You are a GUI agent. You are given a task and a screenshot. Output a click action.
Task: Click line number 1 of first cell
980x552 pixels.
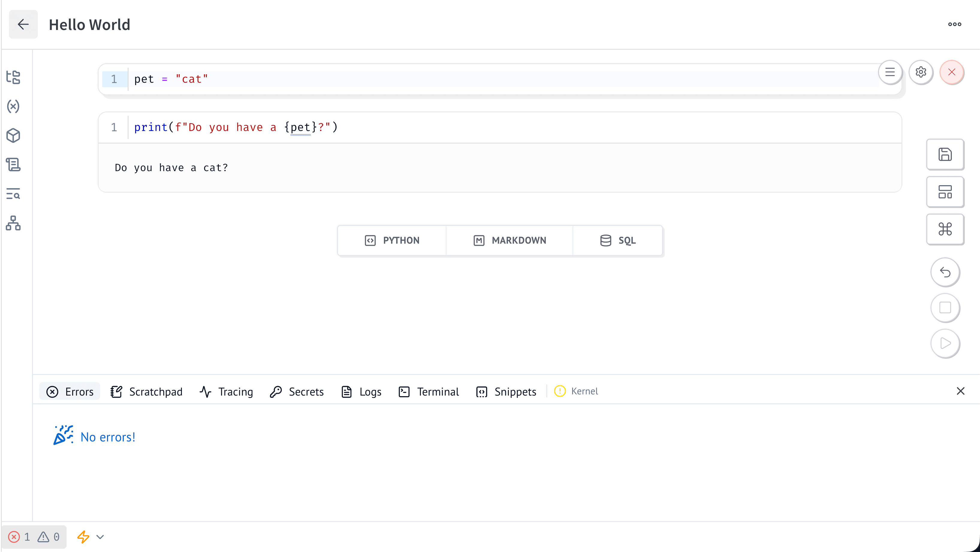click(x=114, y=79)
